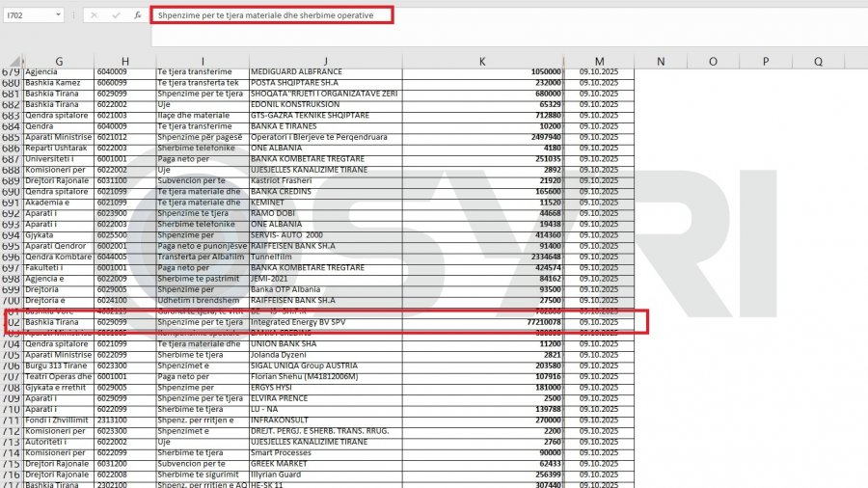The image size is (868, 488).
Task: Select row 690 header
Action: (x=11, y=192)
